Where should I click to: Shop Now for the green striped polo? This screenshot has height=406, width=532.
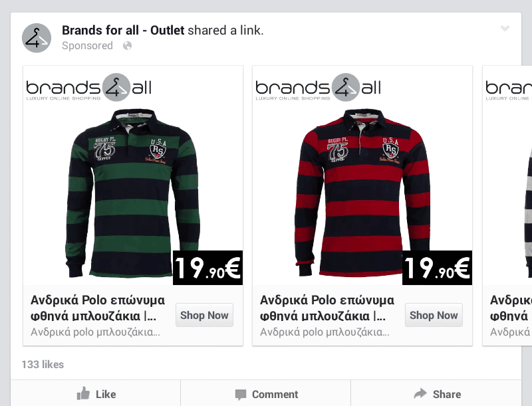coord(204,315)
